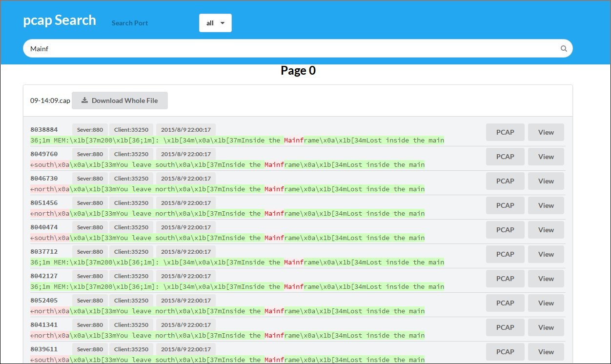This screenshot has height=364, width=611.
Task: Click Client:35250 tag on packet 8038884
Action: pyautogui.click(x=131, y=130)
